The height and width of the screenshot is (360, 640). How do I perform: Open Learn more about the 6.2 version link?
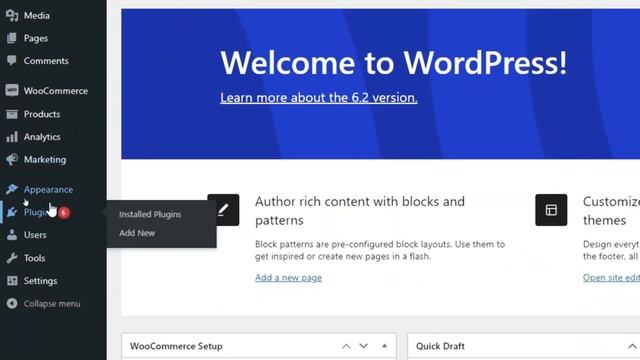pos(319,98)
